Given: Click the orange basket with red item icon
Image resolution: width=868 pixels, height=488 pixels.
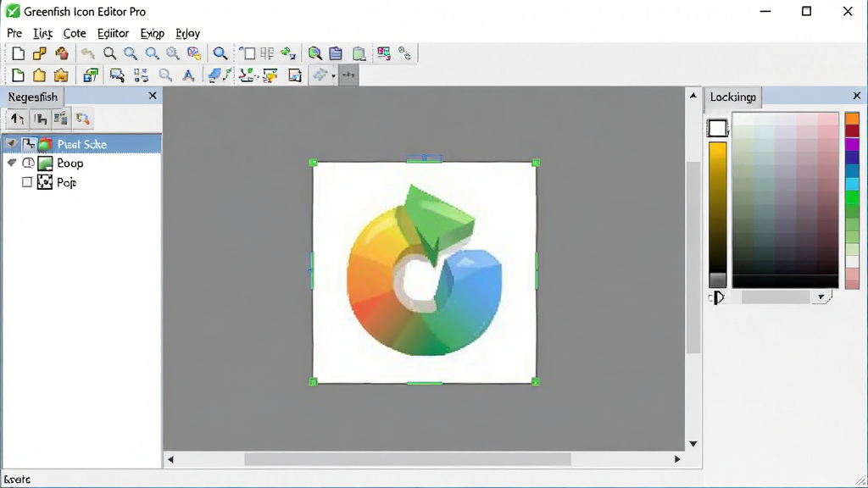Looking at the screenshot, I should coord(61,53).
